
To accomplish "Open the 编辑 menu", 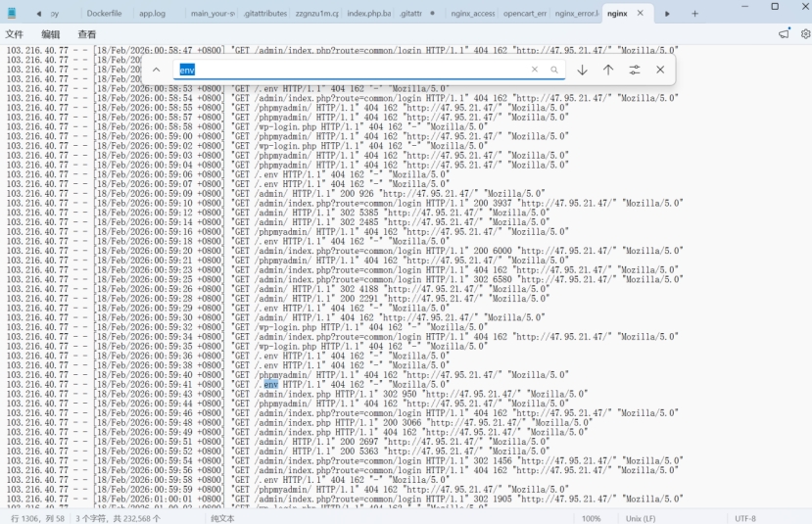I will click(x=50, y=34).
